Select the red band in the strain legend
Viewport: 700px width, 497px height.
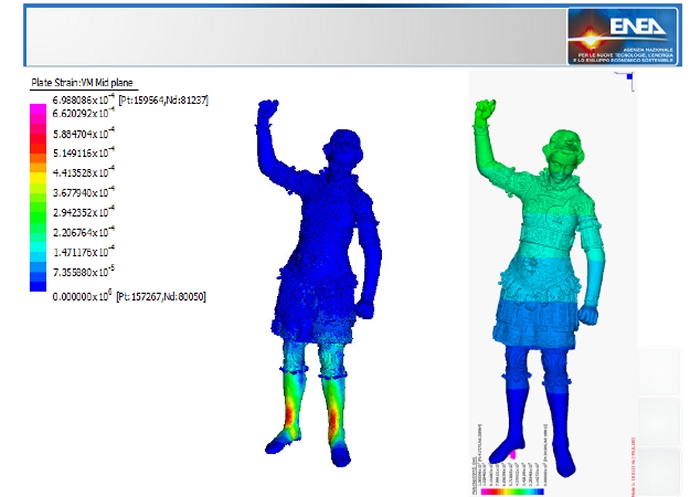point(38,150)
